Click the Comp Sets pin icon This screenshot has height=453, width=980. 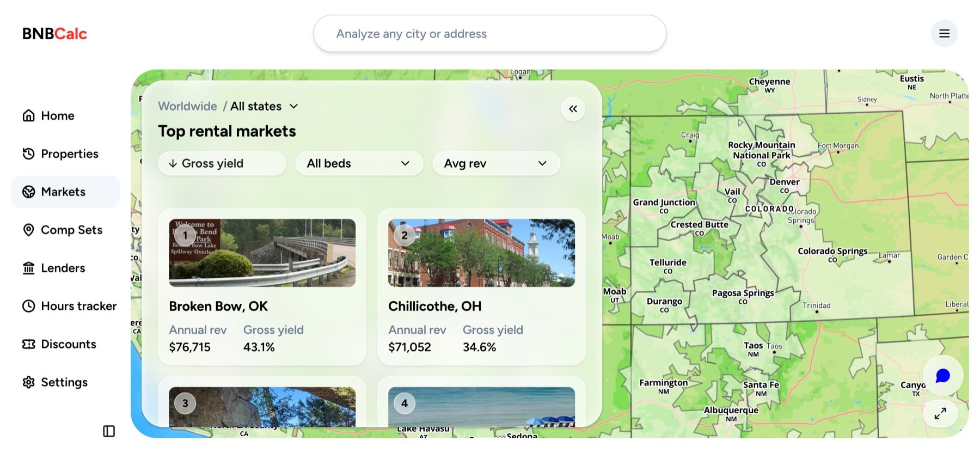(29, 230)
